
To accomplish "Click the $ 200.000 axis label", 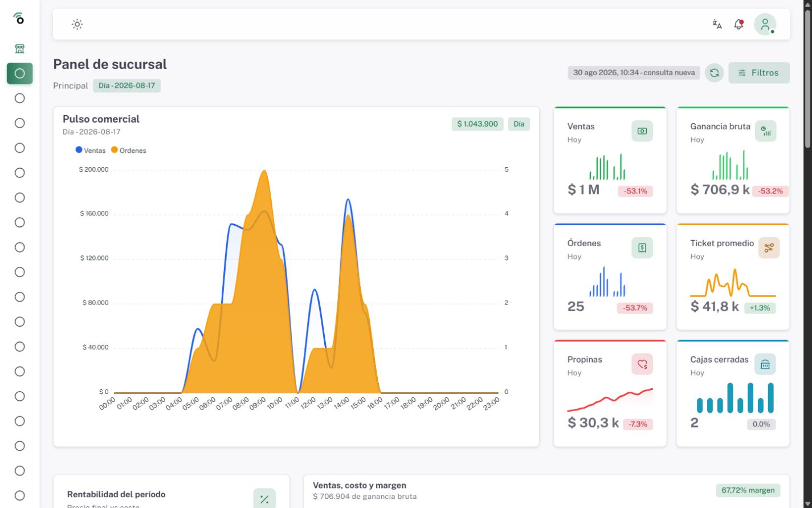I will coord(94,170).
